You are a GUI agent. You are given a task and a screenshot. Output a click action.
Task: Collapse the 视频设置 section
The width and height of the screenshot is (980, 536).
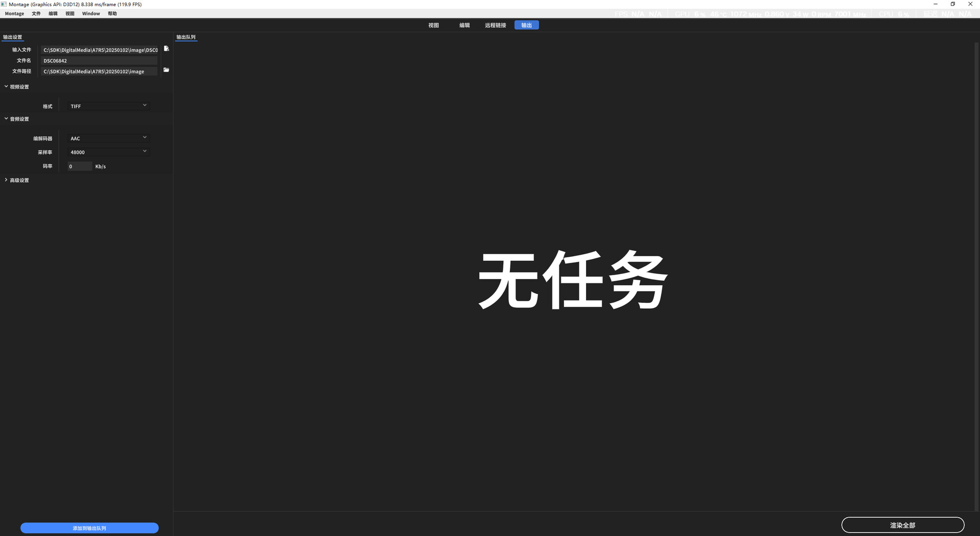point(6,87)
